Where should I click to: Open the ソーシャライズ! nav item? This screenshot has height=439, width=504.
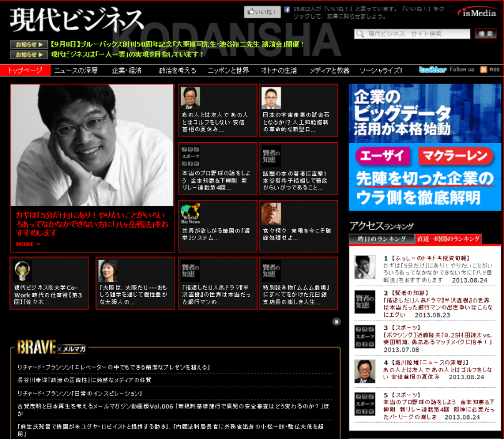pyautogui.click(x=380, y=70)
